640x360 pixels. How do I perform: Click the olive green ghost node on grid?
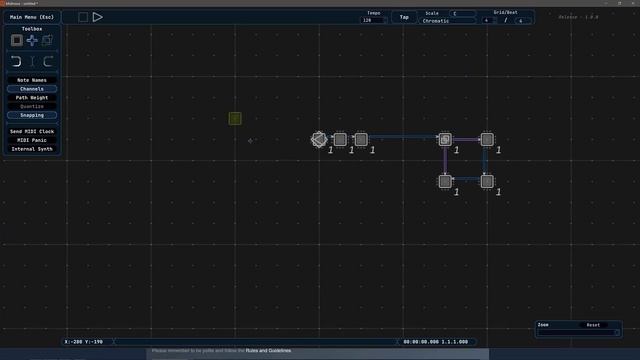tap(235, 119)
